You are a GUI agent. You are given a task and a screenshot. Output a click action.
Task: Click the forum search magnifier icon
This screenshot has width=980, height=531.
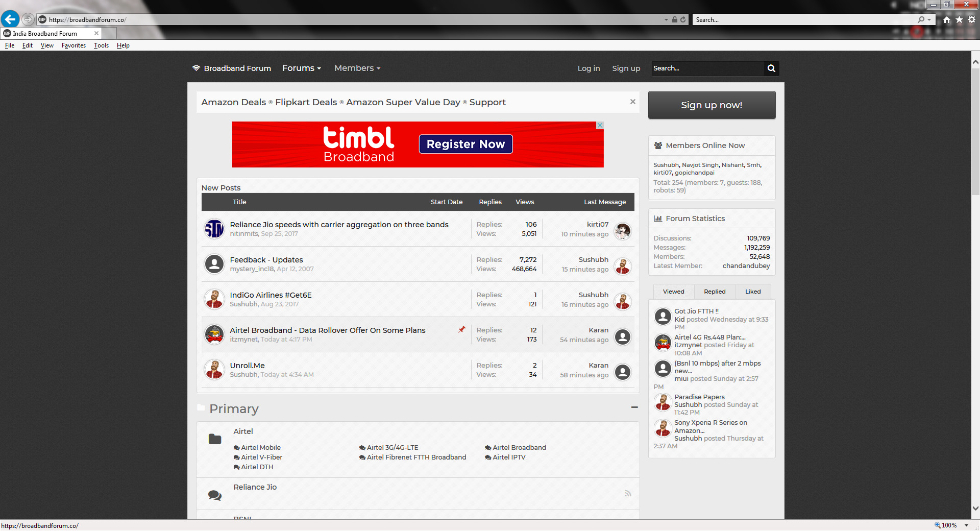[x=771, y=68]
